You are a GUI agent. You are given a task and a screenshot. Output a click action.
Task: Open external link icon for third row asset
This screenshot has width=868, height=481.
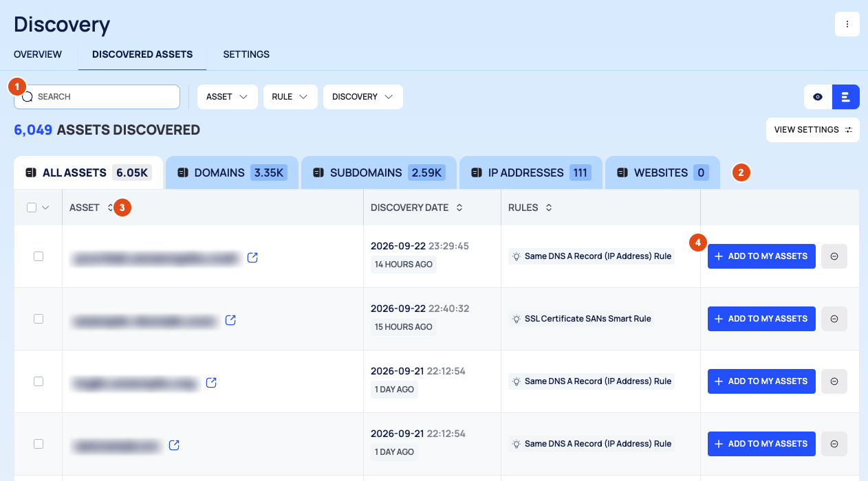pos(211,383)
